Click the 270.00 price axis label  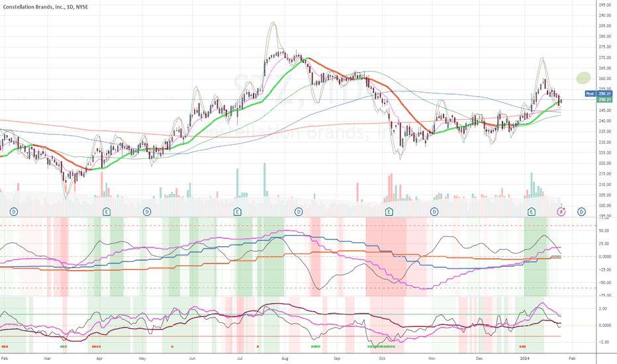click(x=605, y=58)
